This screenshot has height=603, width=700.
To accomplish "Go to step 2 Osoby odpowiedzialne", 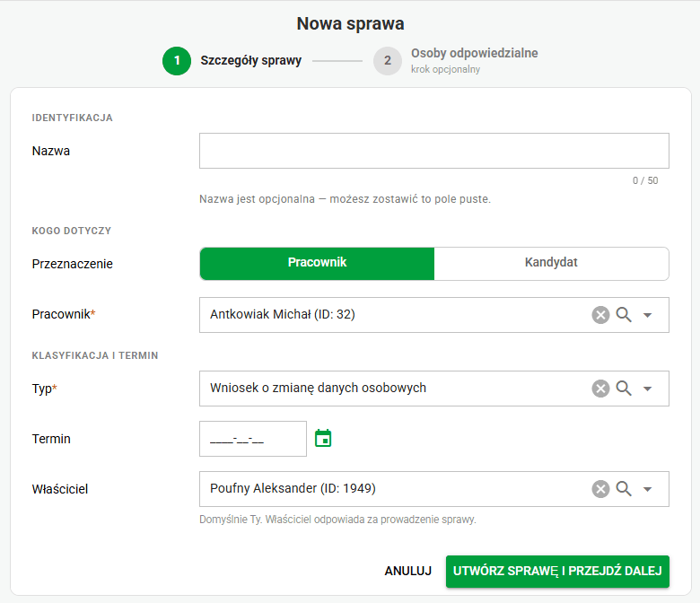I will 456,61.
